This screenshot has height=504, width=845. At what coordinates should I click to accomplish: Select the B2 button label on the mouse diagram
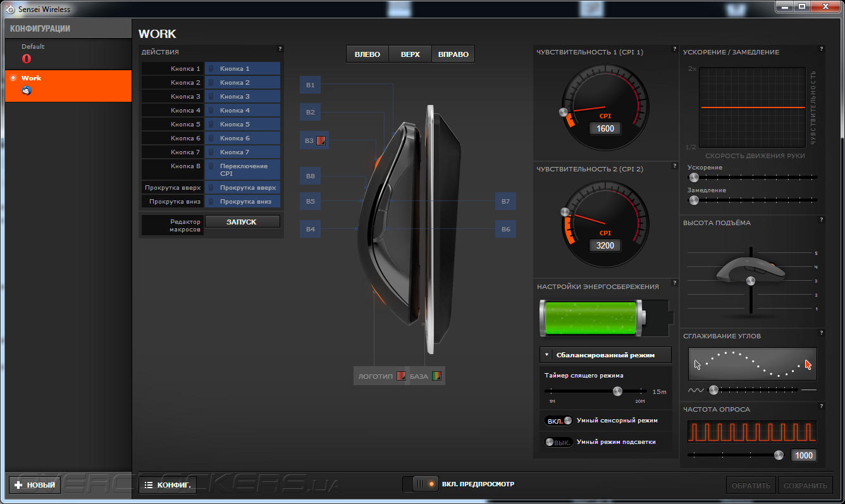pyautogui.click(x=310, y=113)
